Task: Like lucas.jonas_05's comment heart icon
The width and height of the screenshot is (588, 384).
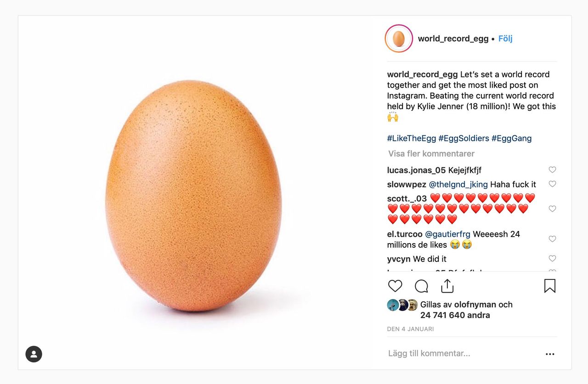Action: tap(552, 169)
